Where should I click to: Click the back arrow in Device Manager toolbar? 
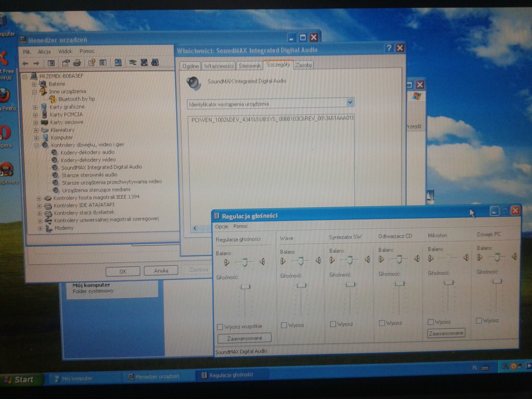pos(25,63)
